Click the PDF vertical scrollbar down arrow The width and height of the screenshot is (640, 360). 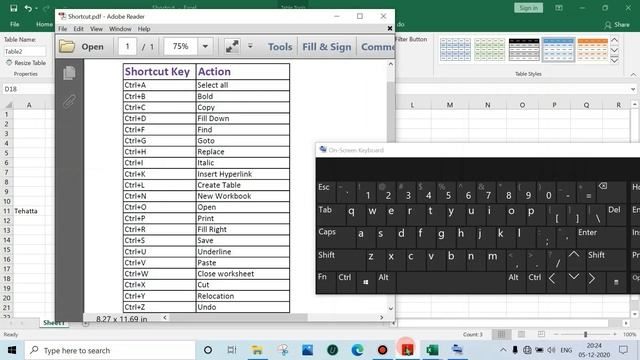[x=391, y=309]
